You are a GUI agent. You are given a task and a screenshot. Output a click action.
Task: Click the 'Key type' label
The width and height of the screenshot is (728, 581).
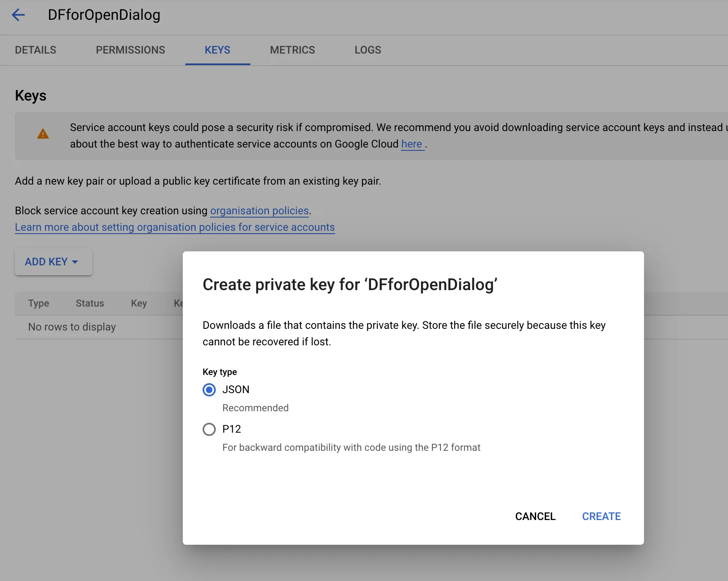219,372
